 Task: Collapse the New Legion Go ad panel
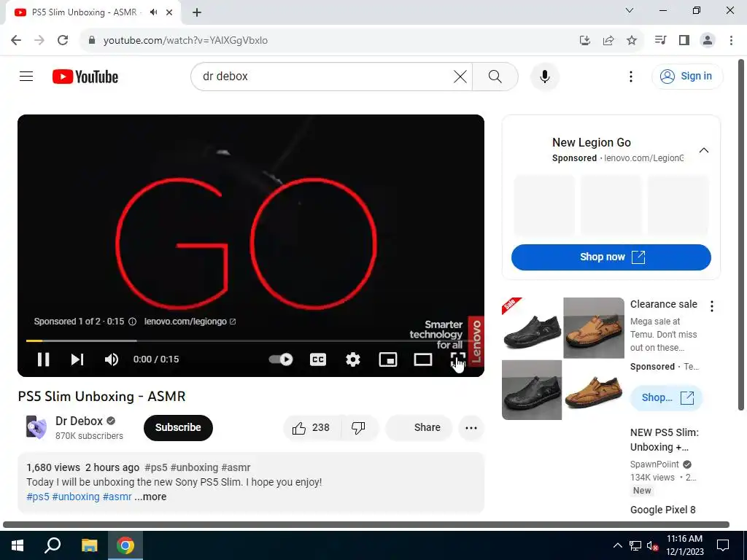click(x=704, y=150)
